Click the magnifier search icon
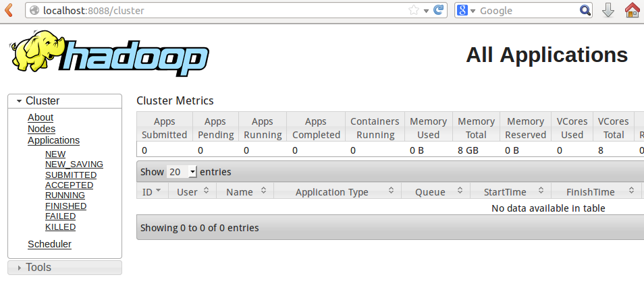Viewport: 644px width, 302px height. (585, 10)
